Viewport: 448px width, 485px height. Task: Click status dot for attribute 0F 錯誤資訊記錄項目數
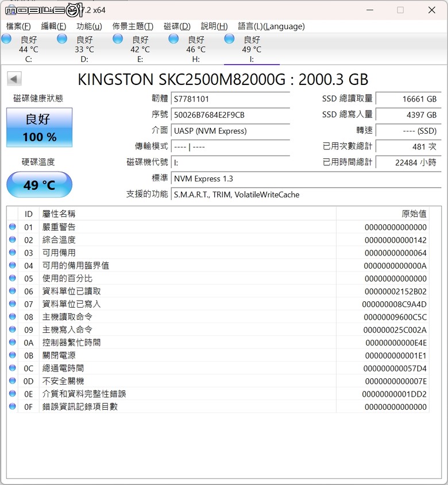[x=13, y=406]
